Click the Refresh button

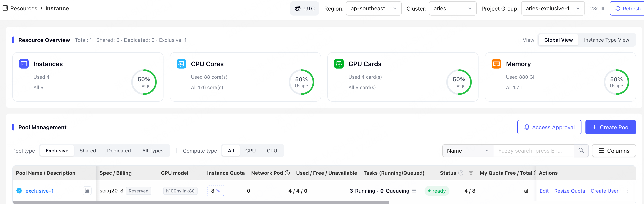pyautogui.click(x=627, y=9)
